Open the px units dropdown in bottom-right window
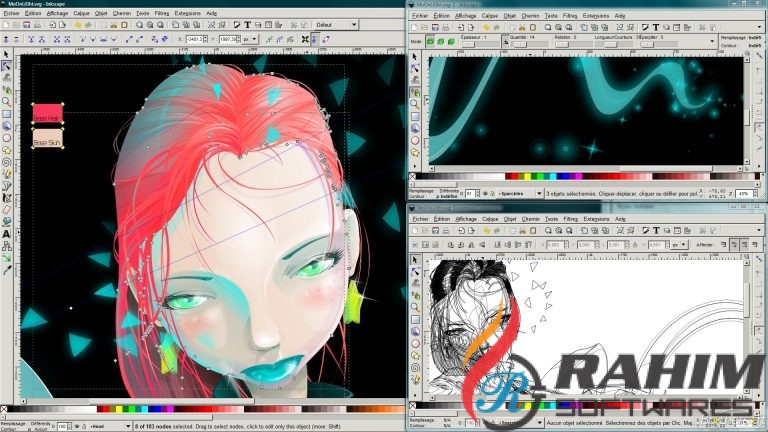Viewport: 768px width, 432px height. click(681, 244)
